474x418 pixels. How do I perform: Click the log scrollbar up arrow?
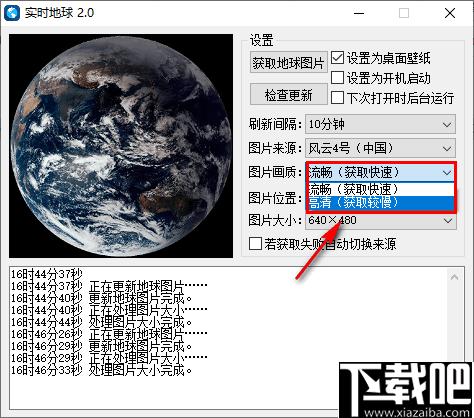pyautogui.click(x=454, y=277)
